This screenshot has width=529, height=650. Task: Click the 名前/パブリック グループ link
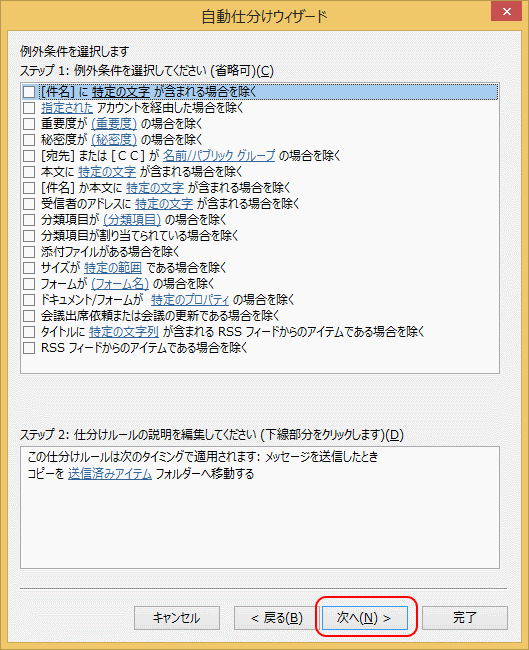(x=219, y=155)
